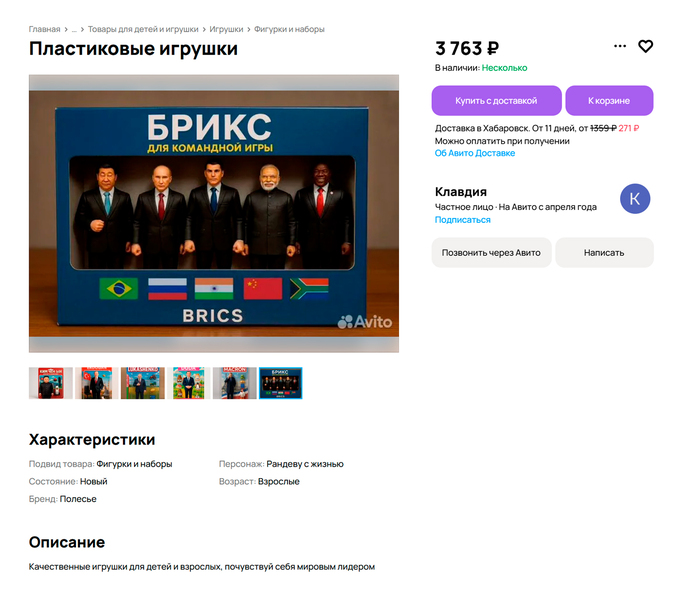Open main БРИКС product photo
This screenshot has height=602, width=700.
[x=214, y=213]
